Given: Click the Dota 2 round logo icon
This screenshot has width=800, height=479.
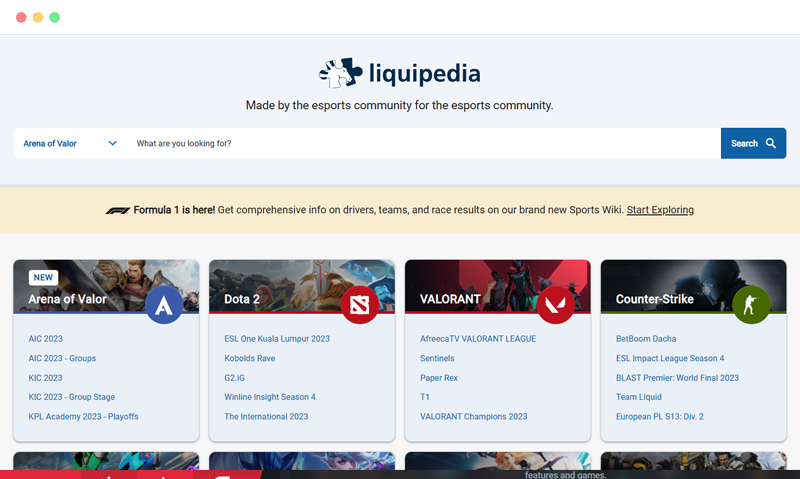Looking at the screenshot, I should click(360, 305).
